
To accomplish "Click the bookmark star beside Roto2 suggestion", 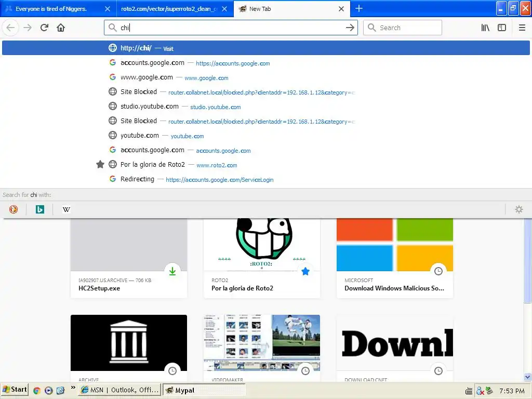I will (x=100, y=165).
